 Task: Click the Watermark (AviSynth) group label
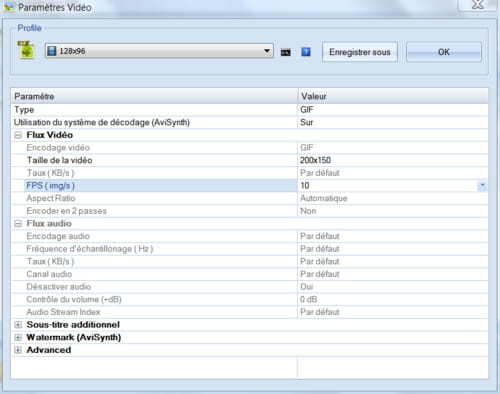point(74,337)
